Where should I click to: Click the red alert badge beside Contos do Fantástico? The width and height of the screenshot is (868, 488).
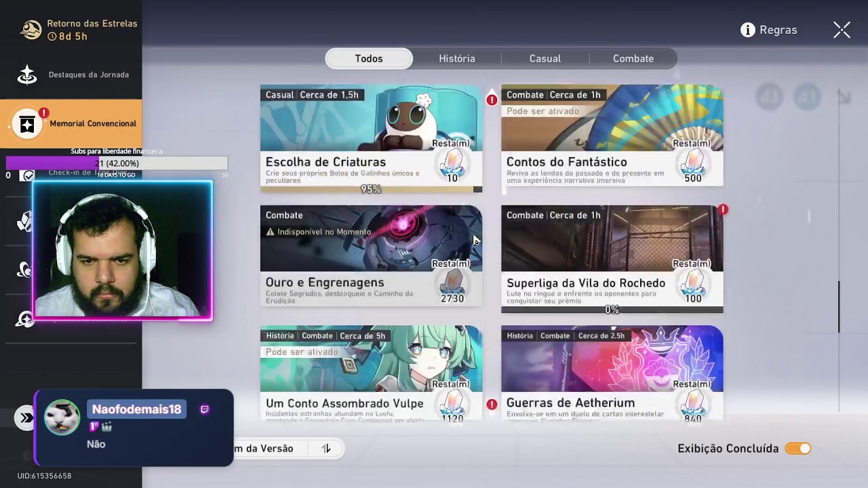coord(492,100)
